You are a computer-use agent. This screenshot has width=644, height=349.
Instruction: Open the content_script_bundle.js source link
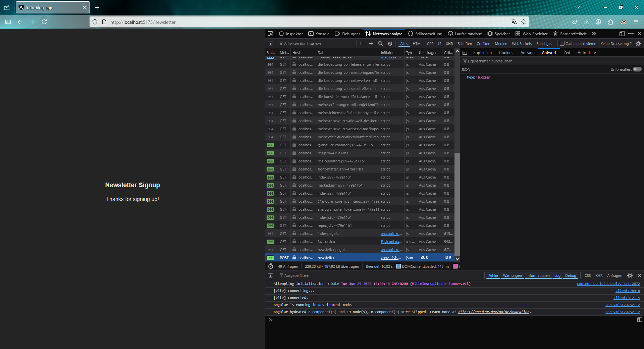coord(608,284)
